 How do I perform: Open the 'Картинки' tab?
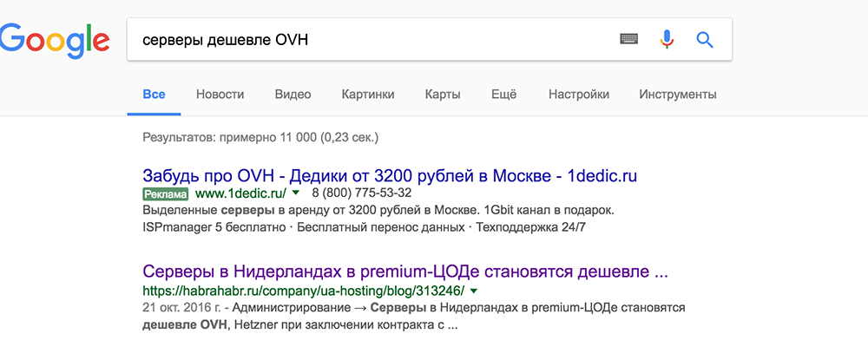(x=368, y=95)
